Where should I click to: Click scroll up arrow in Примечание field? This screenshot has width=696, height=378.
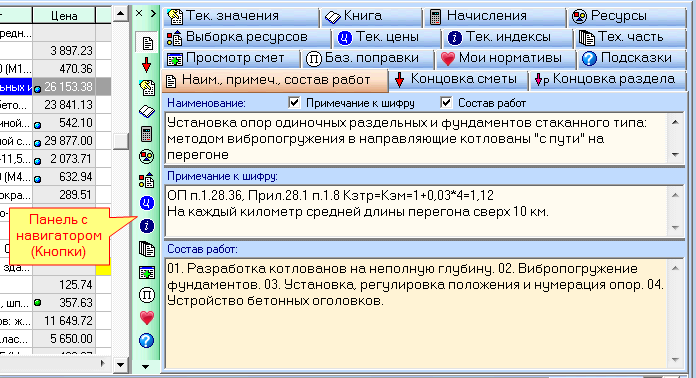pos(675,195)
